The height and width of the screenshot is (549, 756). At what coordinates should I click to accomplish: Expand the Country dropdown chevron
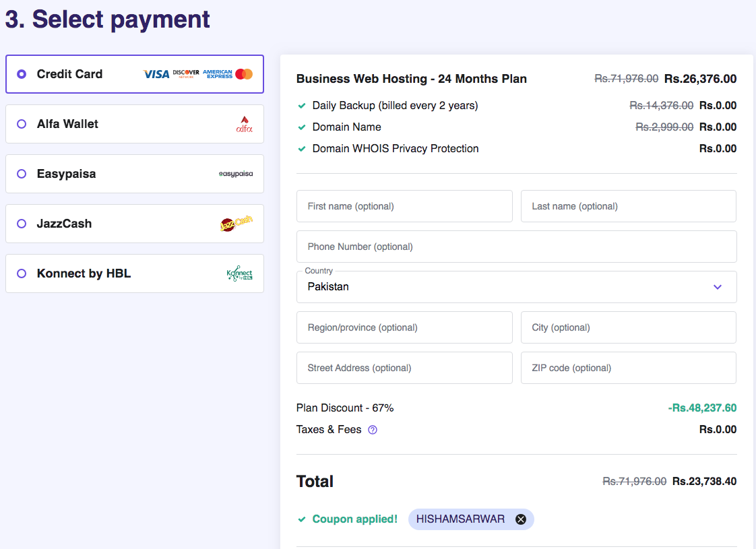pos(718,287)
